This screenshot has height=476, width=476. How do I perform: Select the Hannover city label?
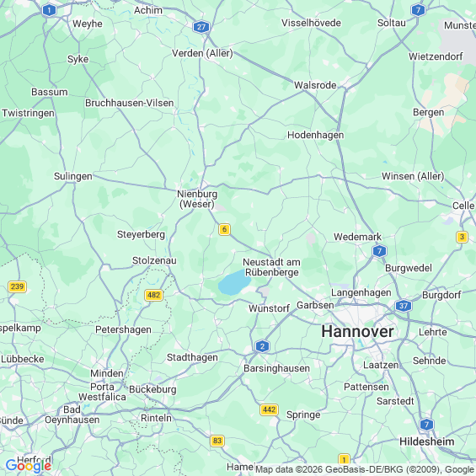click(x=357, y=331)
